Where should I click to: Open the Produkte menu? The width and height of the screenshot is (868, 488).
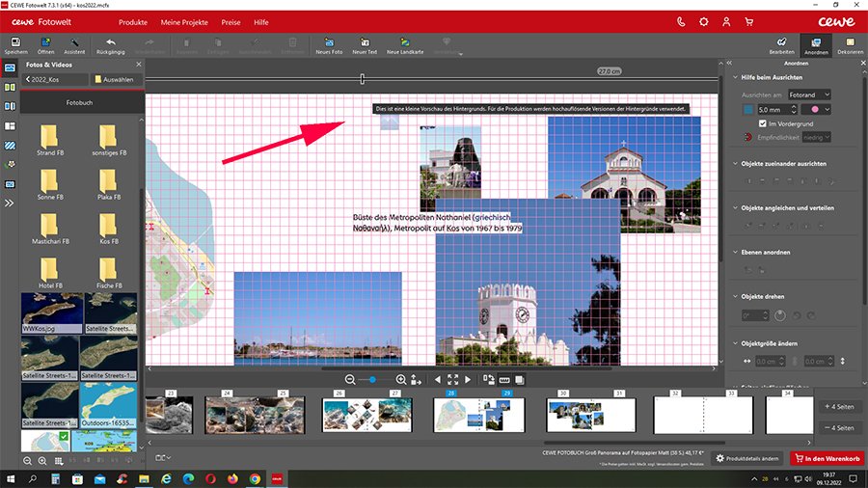(133, 21)
